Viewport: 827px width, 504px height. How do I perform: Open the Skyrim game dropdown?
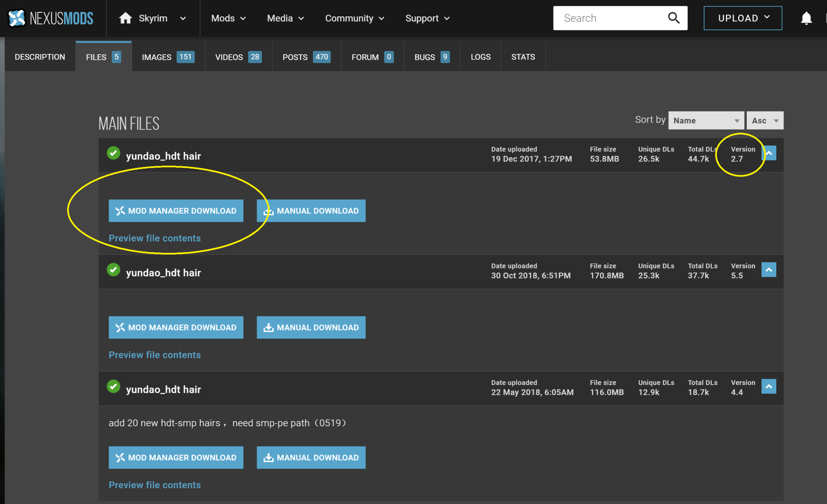[x=183, y=19]
